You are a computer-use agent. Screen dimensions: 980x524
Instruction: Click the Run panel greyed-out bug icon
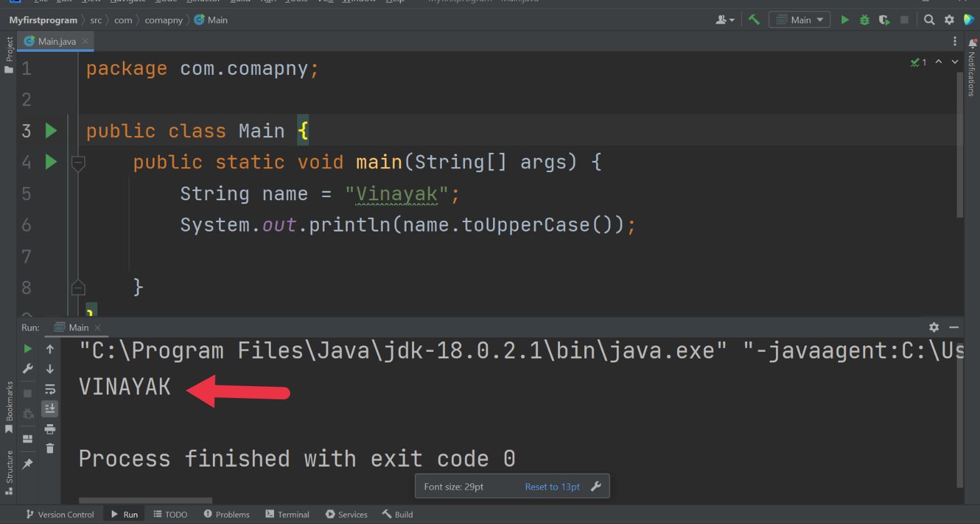click(x=27, y=414)
